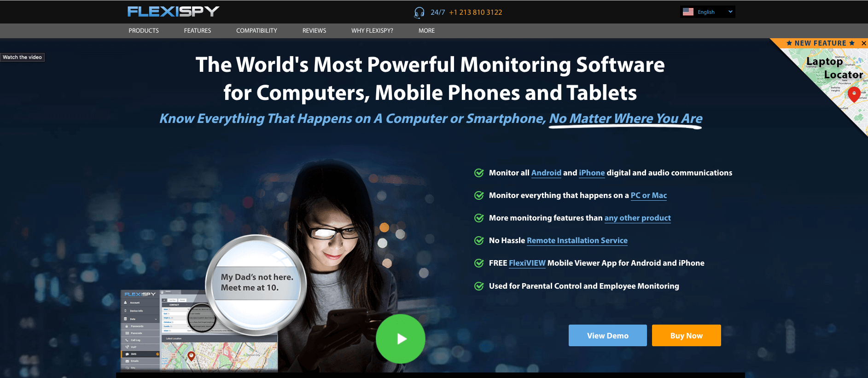Open the Why FlexiSPY? menu

372,31
